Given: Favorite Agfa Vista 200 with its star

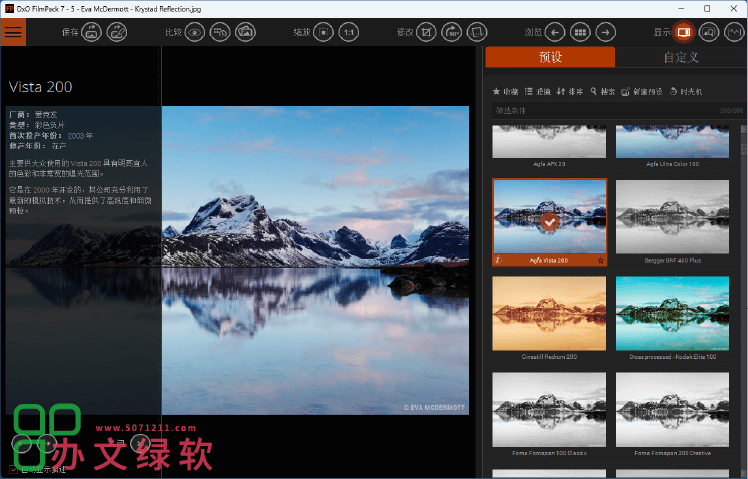Looking at the screenshot, I should 601,260.
